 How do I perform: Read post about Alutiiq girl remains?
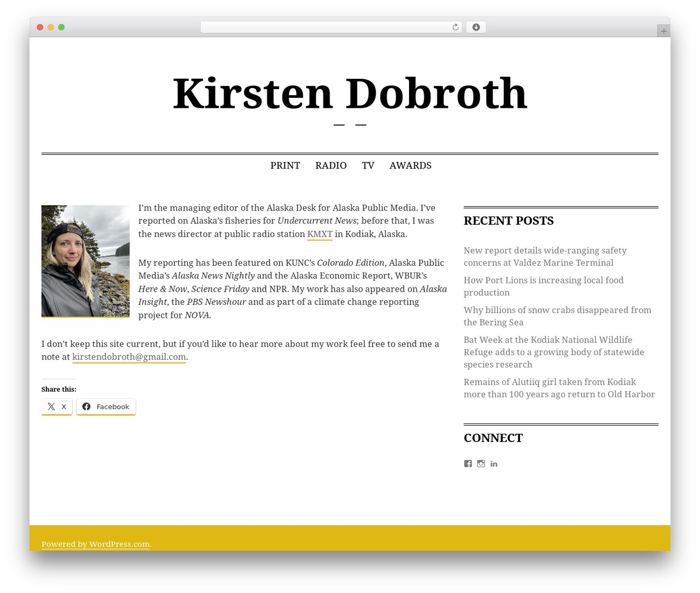coord(559,388)
